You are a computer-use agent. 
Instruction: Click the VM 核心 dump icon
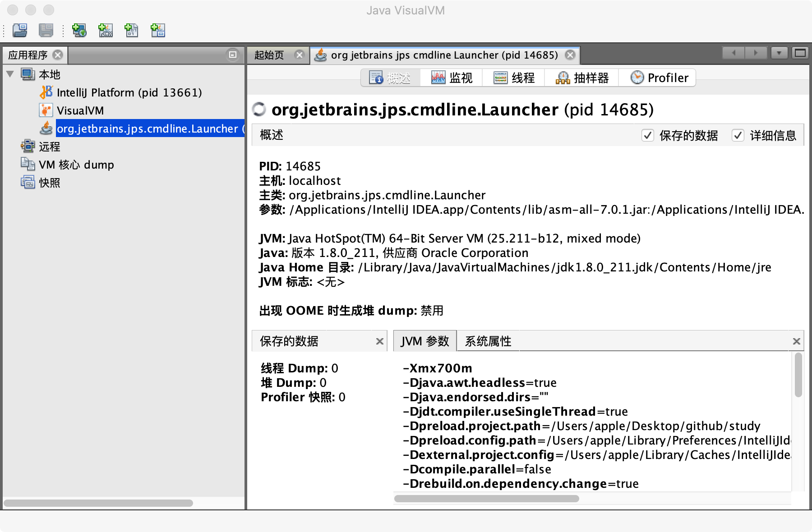pos(28,165)
